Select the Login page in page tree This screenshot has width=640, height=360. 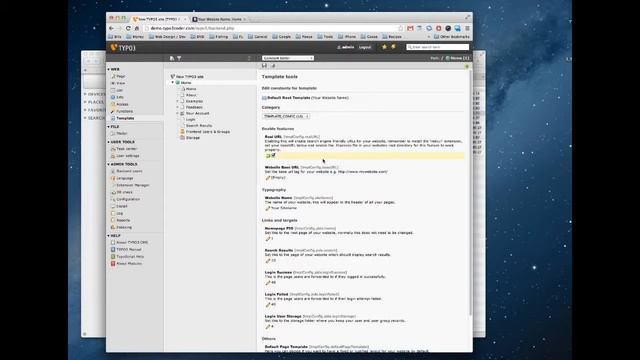(x=191, y=119)
